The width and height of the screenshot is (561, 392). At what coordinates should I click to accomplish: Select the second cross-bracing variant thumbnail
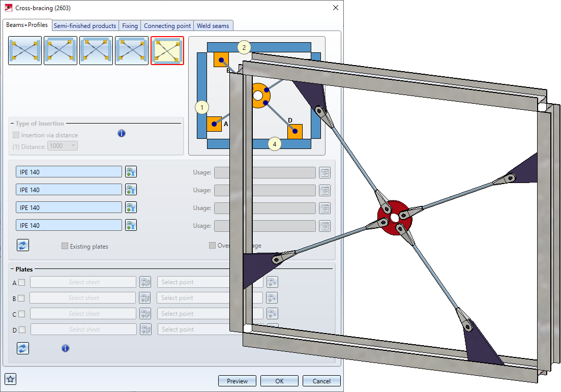(x=61, y=50)
